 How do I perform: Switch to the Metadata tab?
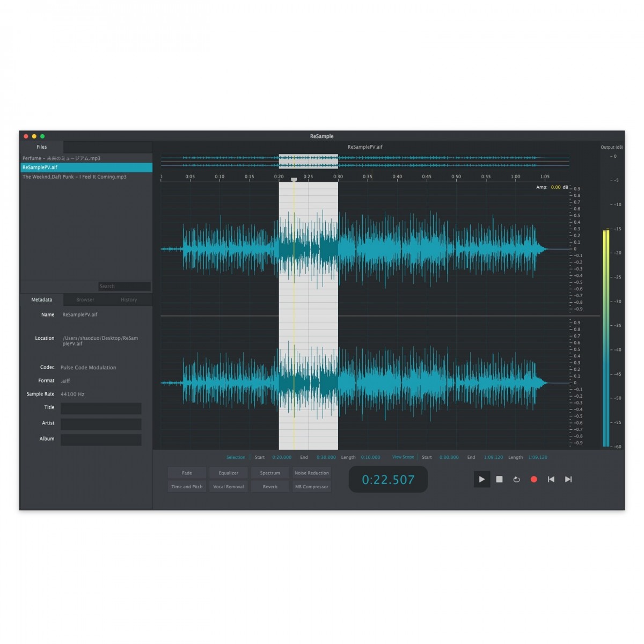(x=41, y=299)
